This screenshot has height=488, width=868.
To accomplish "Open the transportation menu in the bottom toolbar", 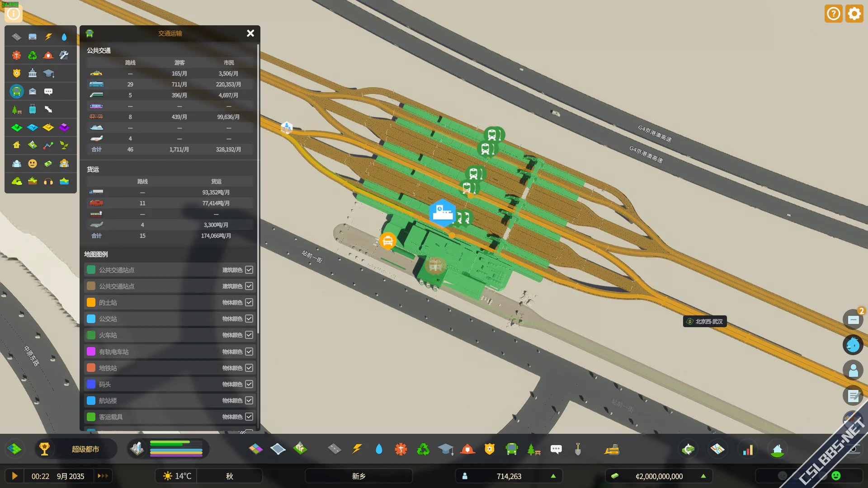I will (x=512, y=449).
